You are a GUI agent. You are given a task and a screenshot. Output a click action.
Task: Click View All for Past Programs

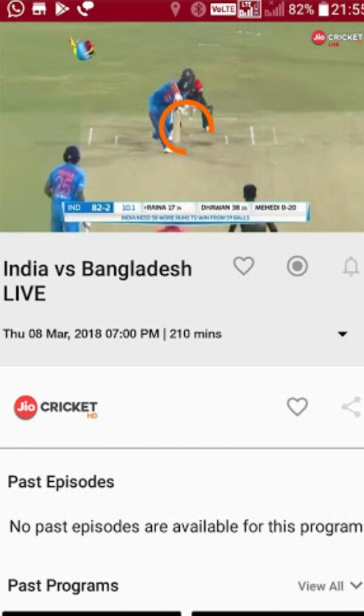[321, 586]
